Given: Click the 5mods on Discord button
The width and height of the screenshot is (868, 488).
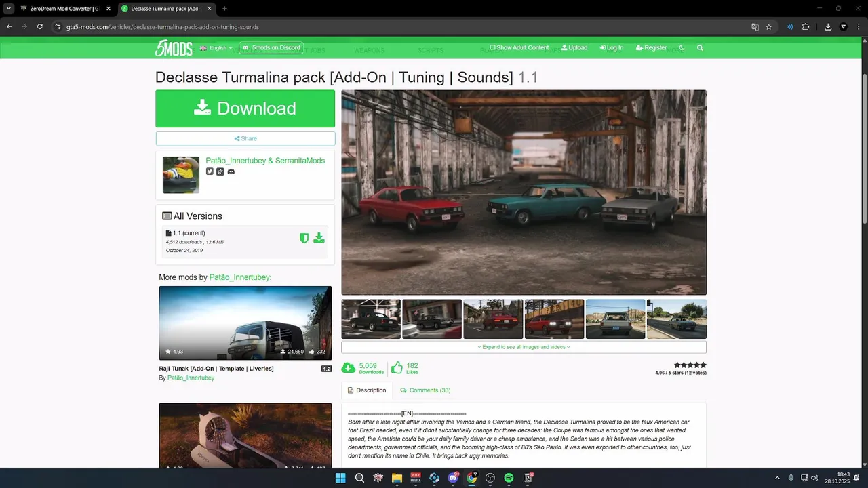Looking at the screenshot, I should 271,48.
